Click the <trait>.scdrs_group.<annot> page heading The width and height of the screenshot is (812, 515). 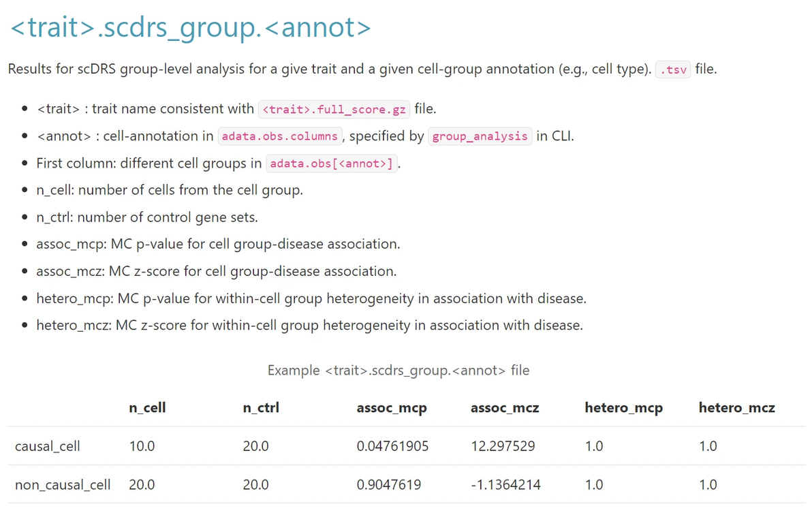tap(190, 29)
